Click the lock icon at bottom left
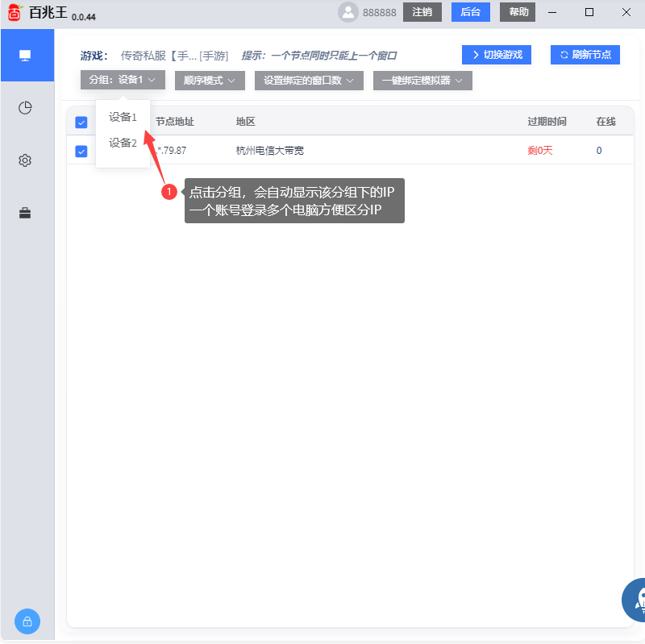645x644 pixels. point(27,621)
